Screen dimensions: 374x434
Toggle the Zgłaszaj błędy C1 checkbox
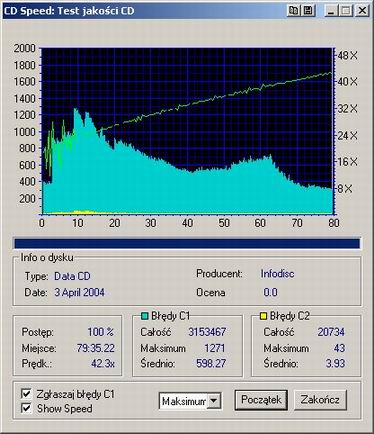(26, 394)
